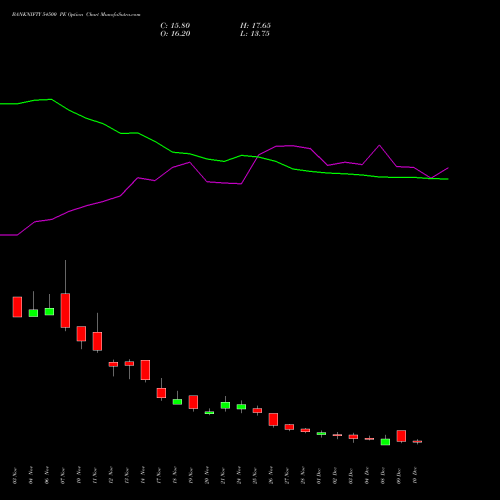Click the open price value O: 16.20
Screen dimensions: 500x500
175,34
